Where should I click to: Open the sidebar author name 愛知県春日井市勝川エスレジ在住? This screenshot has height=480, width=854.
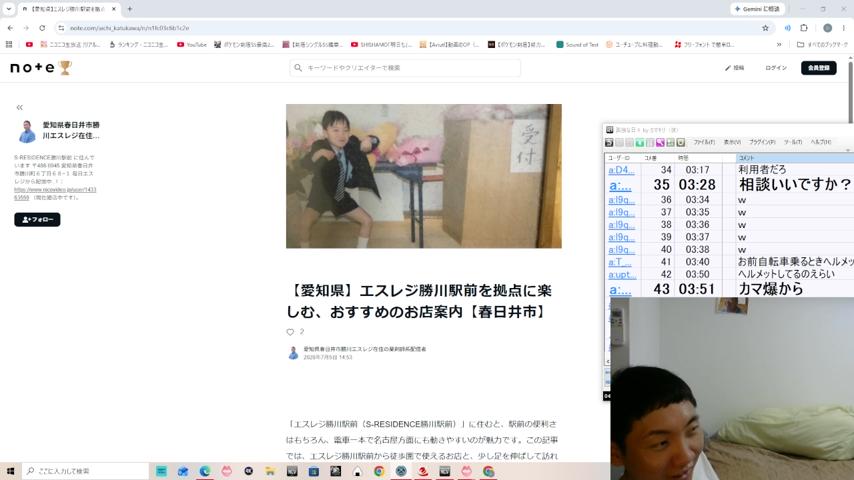[71, 130]
